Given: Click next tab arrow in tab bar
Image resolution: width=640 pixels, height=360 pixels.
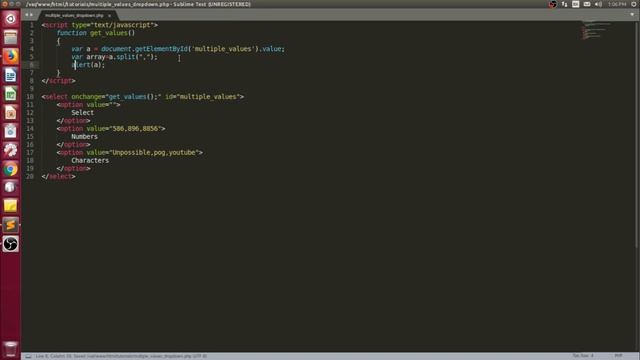Looking at the screenshot, I should pyautogui.click(x=31, y=15).
